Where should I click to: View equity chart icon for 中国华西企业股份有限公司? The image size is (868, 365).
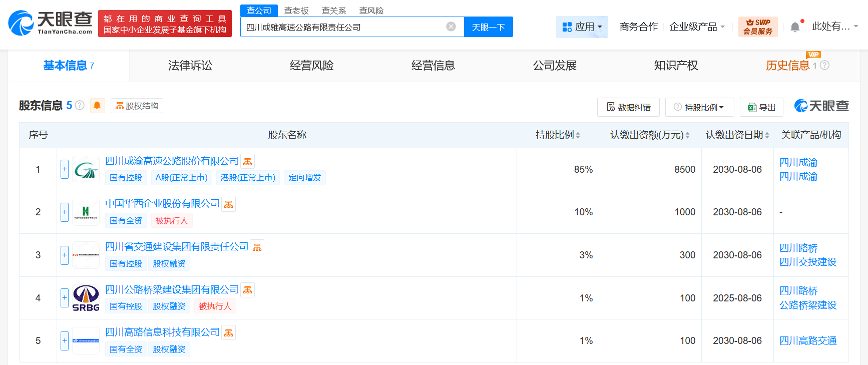pyautogui.click(x=229, y=204)
